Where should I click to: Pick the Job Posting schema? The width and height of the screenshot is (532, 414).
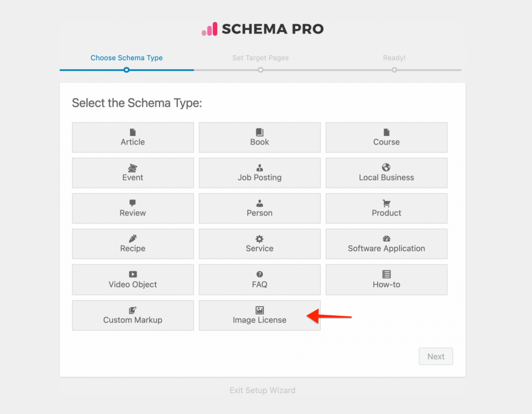(259, 173)
